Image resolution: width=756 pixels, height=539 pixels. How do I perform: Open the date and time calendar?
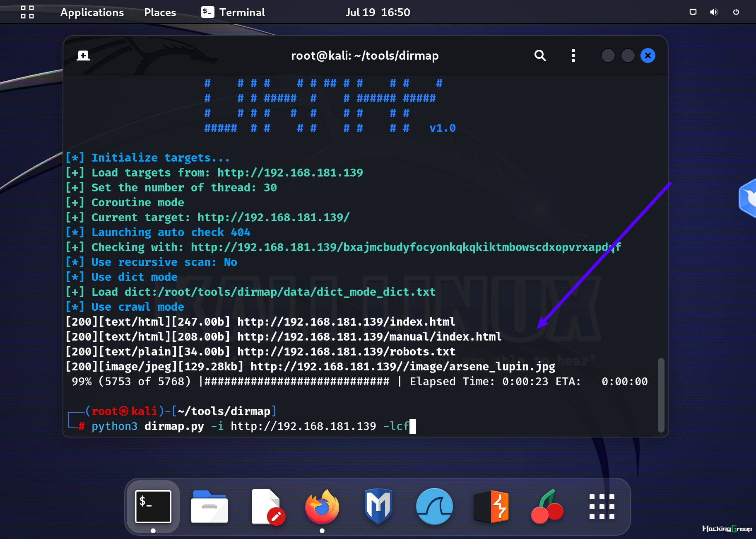click(378, 12)
